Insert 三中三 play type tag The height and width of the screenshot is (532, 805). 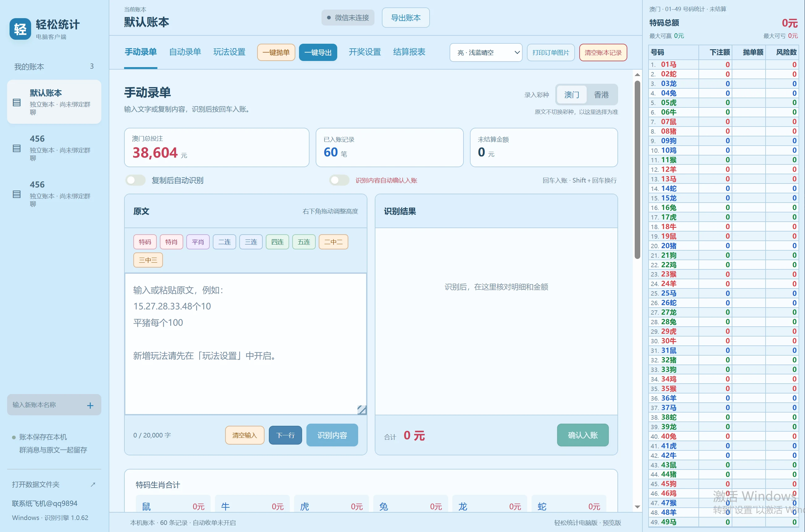(x=148, y=260)
